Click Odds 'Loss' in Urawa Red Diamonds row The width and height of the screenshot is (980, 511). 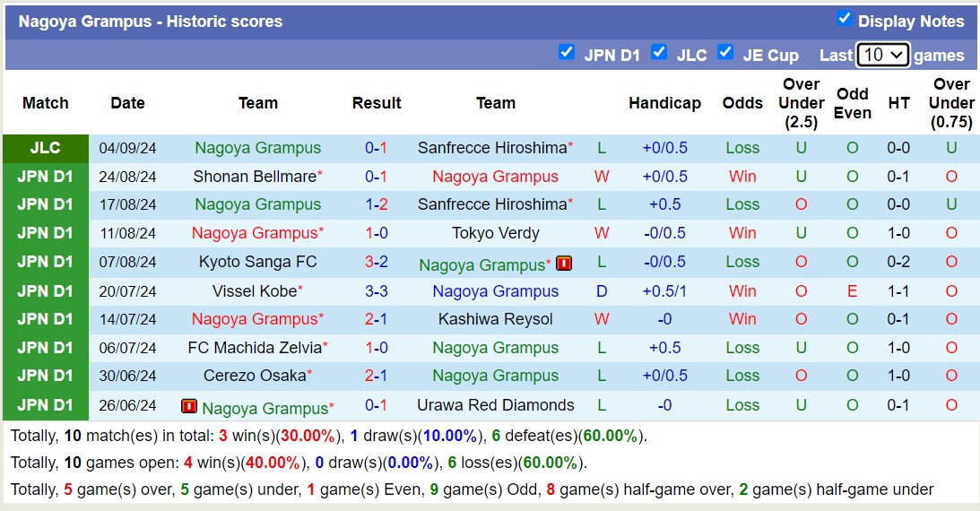pos(742,405)
